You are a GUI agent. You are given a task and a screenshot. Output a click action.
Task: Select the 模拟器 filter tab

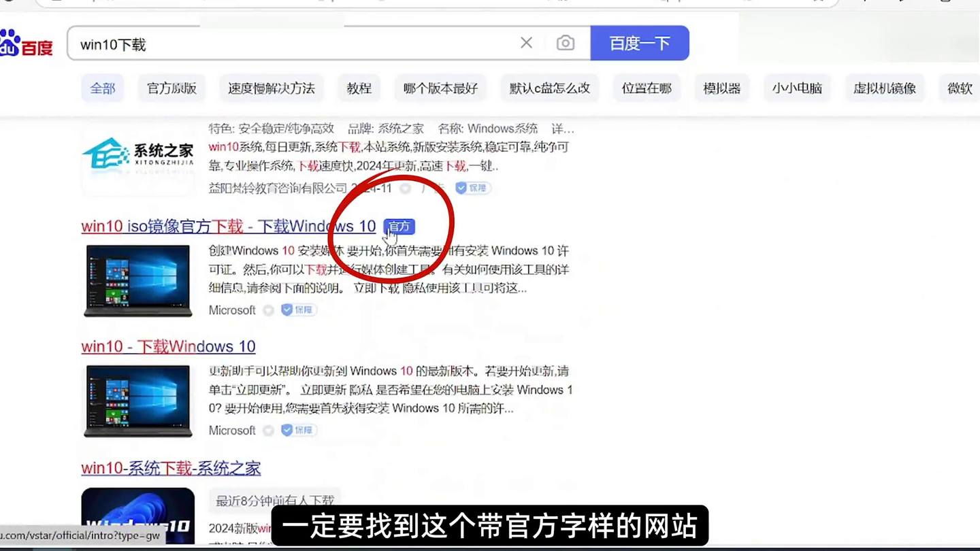click(721, 88)
